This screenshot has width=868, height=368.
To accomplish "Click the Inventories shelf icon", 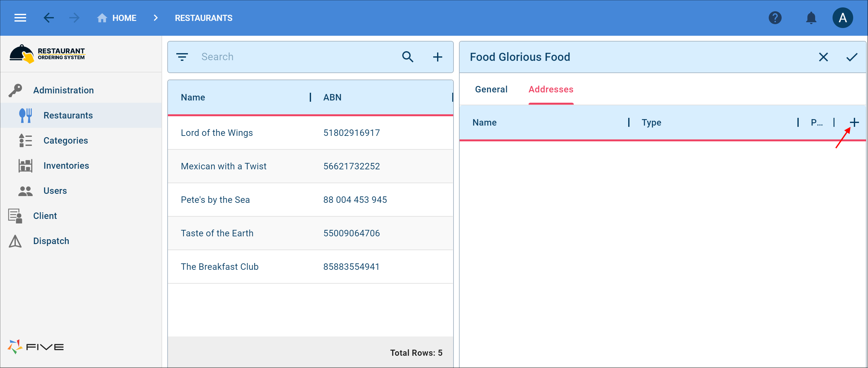I will tap(25, 166).
